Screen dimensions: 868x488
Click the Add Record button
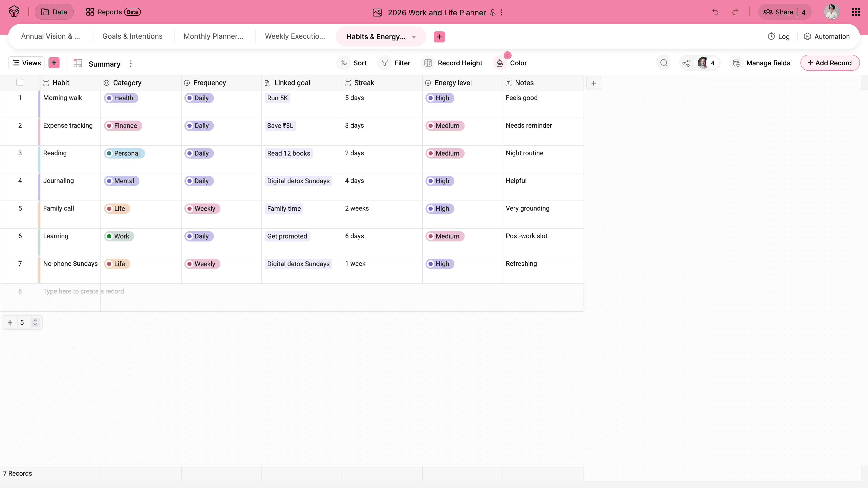point(830,63)
